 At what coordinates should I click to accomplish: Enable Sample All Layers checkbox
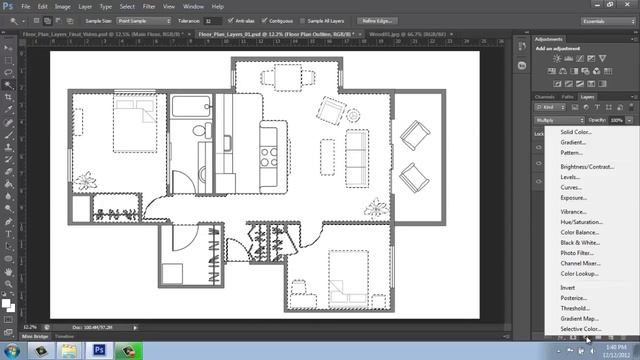coord(302,21)
